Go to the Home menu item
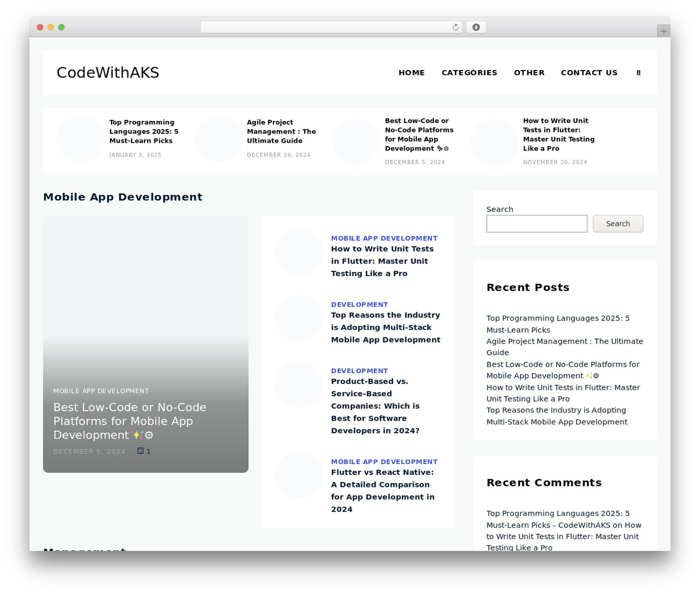 [x=412, y=73]
